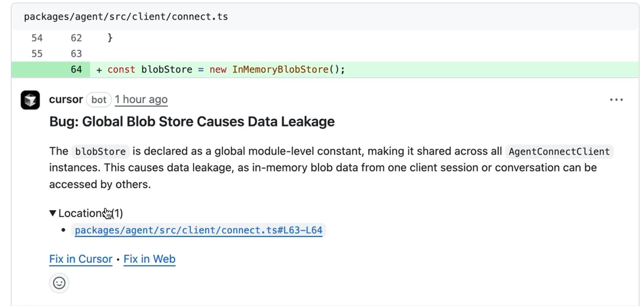Open the connect.ts#L63-L64 location link
The image size is (644, 306).
click(198, 230)
